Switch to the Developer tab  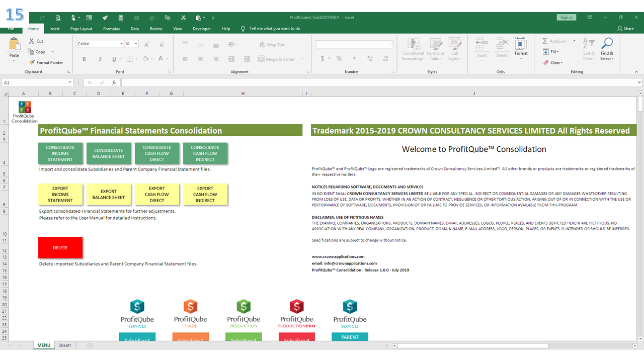tap(202, 29)
